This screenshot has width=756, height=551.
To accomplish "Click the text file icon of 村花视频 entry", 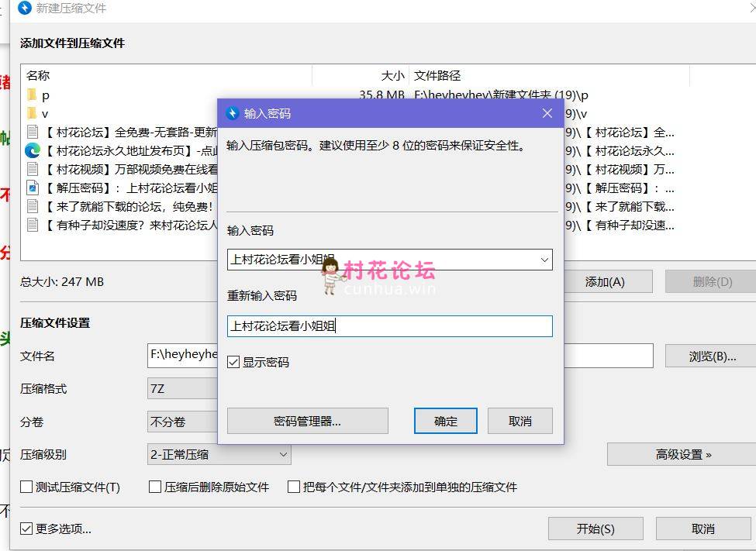I will click(33, 169).
